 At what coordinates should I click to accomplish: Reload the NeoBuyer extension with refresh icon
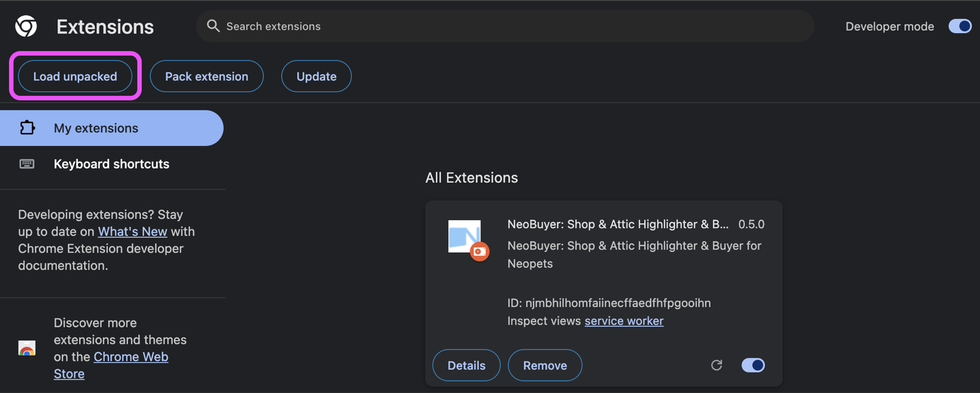(x=717, y=365)
